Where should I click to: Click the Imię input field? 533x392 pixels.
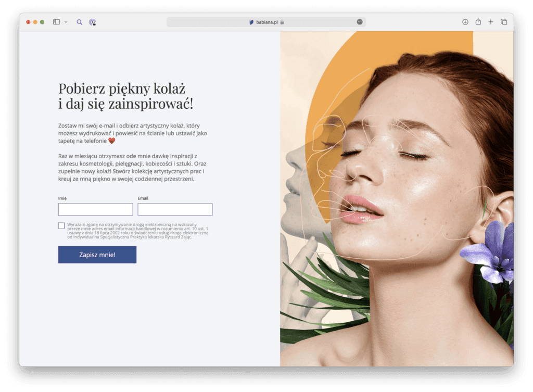click(95, 209)
